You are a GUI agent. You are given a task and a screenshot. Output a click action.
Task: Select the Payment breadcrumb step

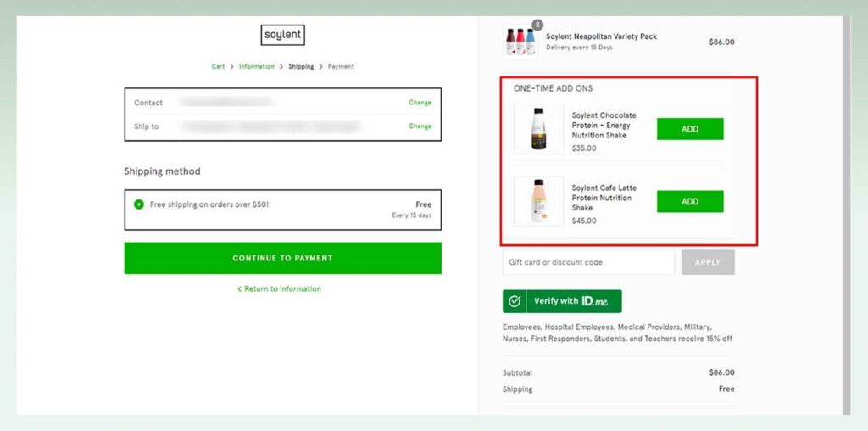(341, 66)
